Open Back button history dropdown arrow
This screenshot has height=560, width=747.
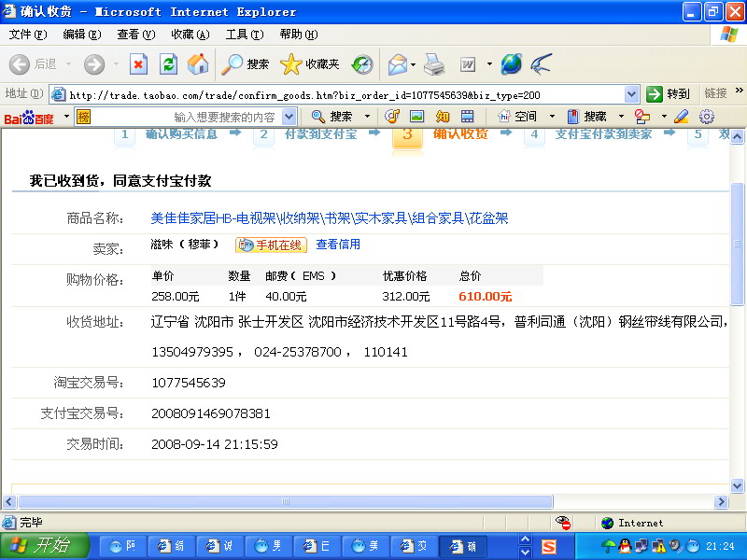(x=68, y=63)
